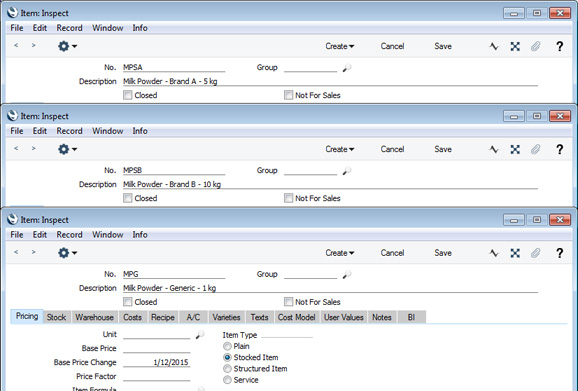Select Stocked Item type
The image size is (578, 391).
pyautogui.click(x=227, y=357)
